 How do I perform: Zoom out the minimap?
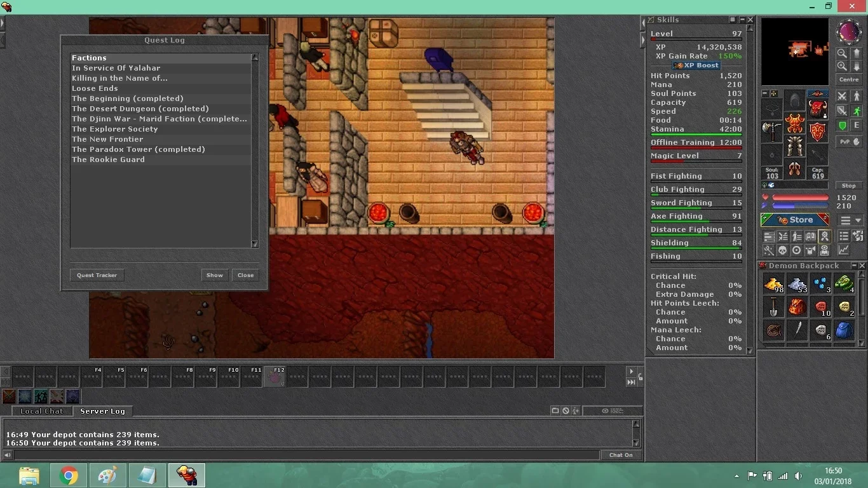coord(842,53)
